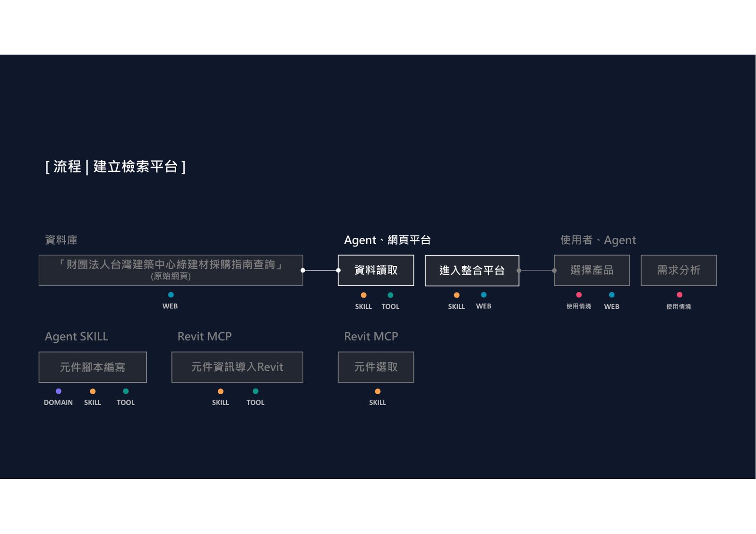
Task: Click the green TOOL dot under 資料讀取
Action: tap(390, 295)
